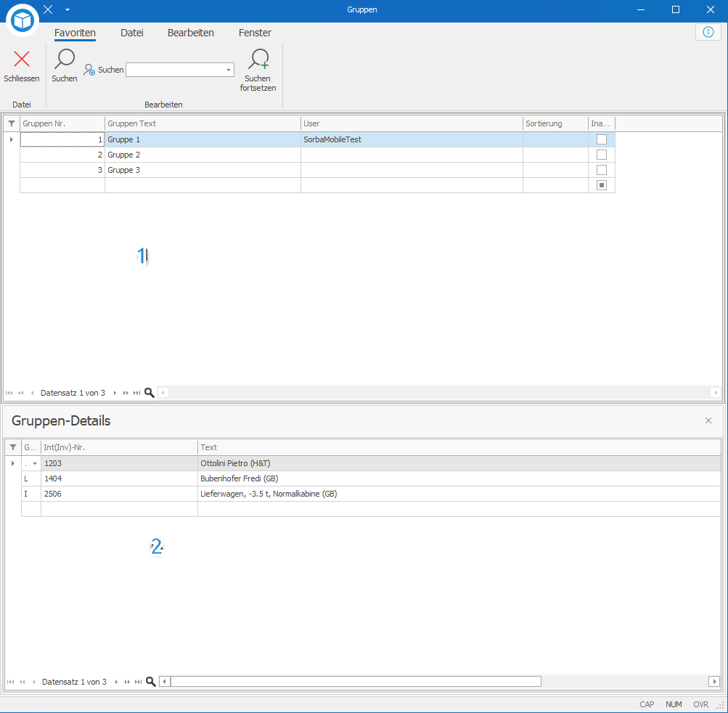
Task: Sort by User column header
Action: coord(412,123)
